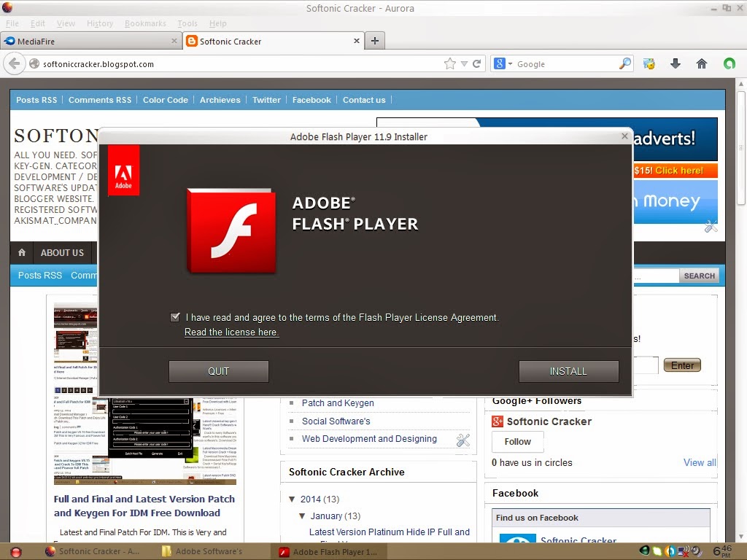Open a new tab with plus button

click(375, 41)
